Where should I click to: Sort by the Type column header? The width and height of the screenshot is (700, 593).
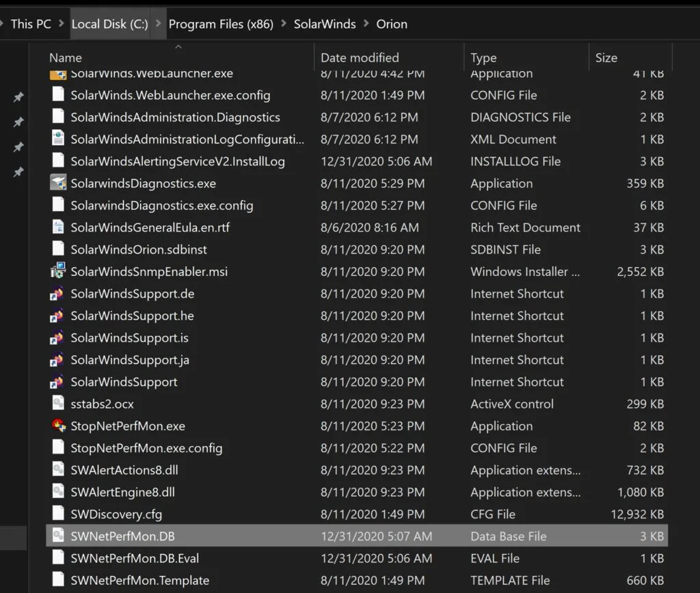(x=483, y=58)
